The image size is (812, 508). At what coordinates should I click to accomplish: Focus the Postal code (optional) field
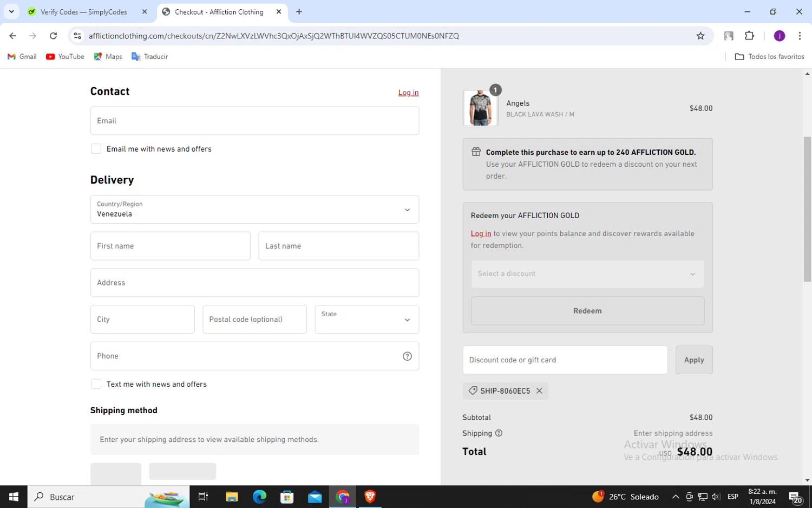[254, 319]
